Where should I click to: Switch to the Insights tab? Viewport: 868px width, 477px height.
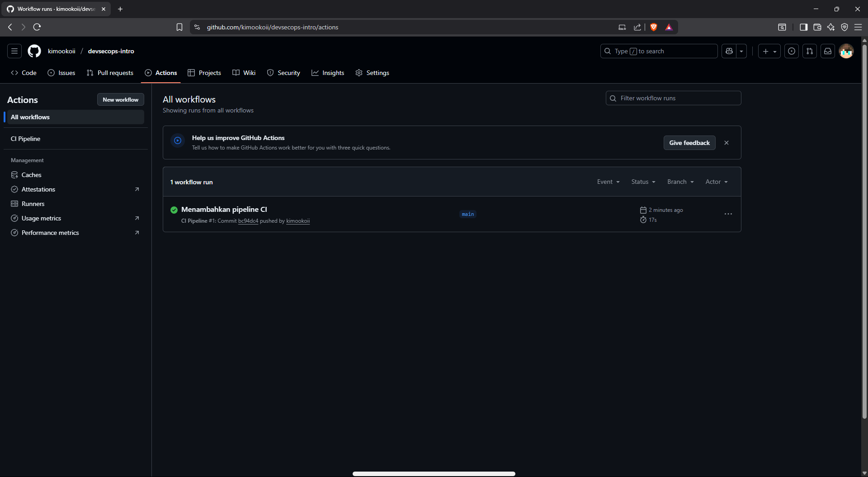point(328,73)
